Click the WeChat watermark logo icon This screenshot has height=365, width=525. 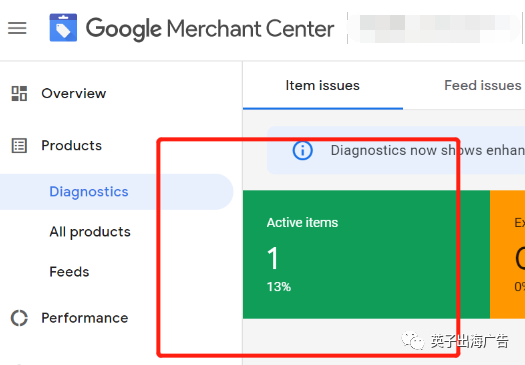[x=412, y=341]
